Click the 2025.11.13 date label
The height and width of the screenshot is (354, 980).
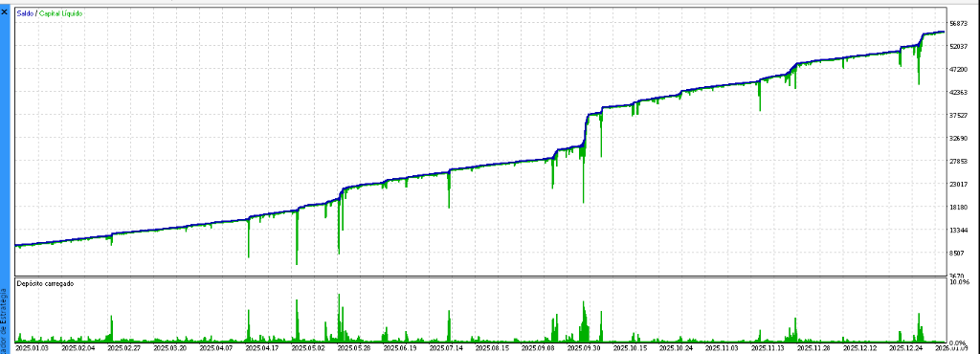coord(768,348)
